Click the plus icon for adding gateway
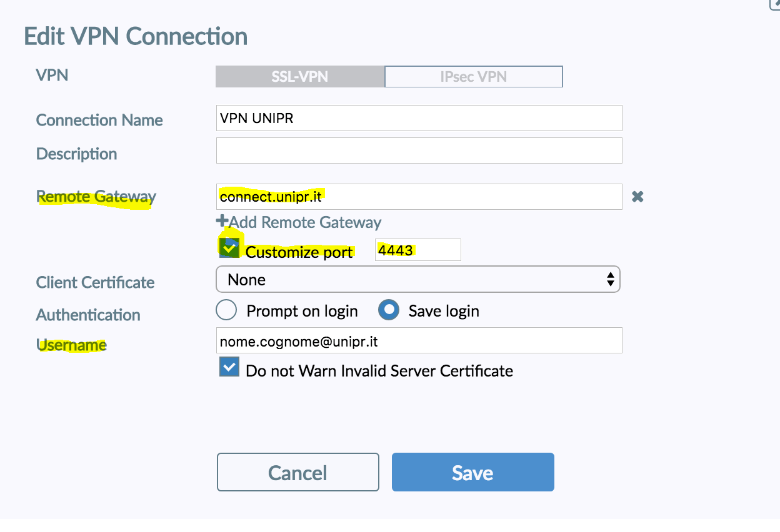Image resolution: width=780 pixels, height=532 pixels. tap(221, 221)
